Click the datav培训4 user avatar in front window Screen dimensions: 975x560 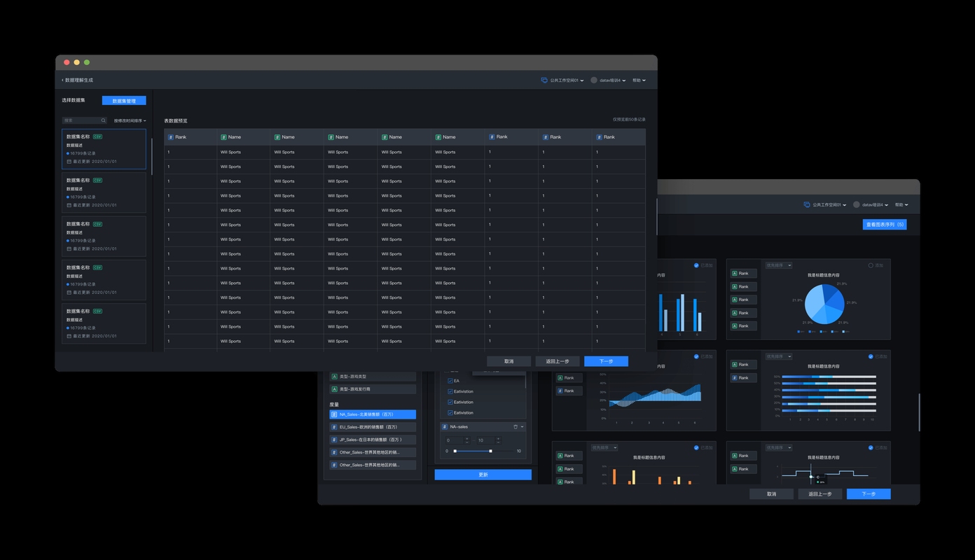594,80
